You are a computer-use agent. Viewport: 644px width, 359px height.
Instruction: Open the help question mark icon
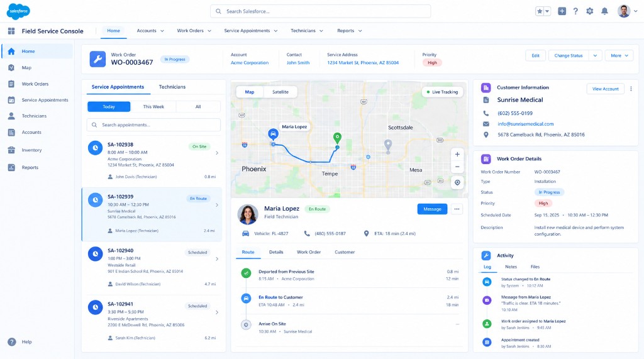point(575,11)
